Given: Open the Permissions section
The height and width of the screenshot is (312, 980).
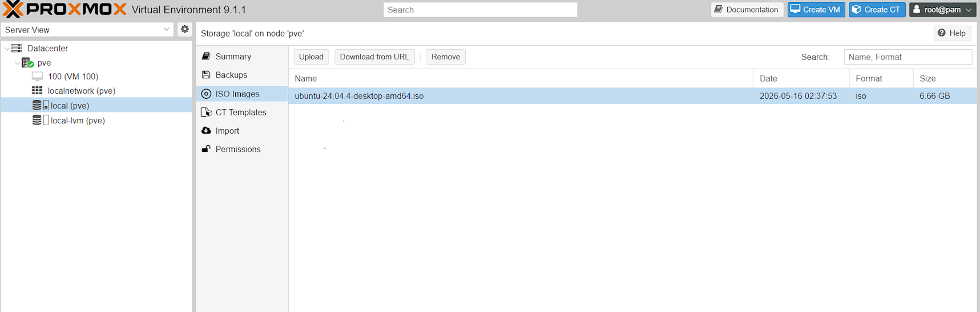Looking at the screenshot, I should pyautogui.click(x=242, y=149).
